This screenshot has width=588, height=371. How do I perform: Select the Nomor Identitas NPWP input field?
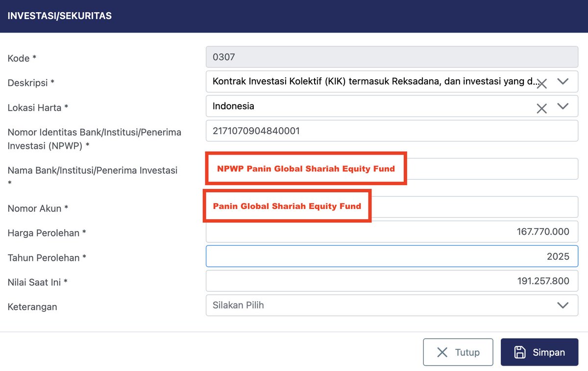coord(392,131)
